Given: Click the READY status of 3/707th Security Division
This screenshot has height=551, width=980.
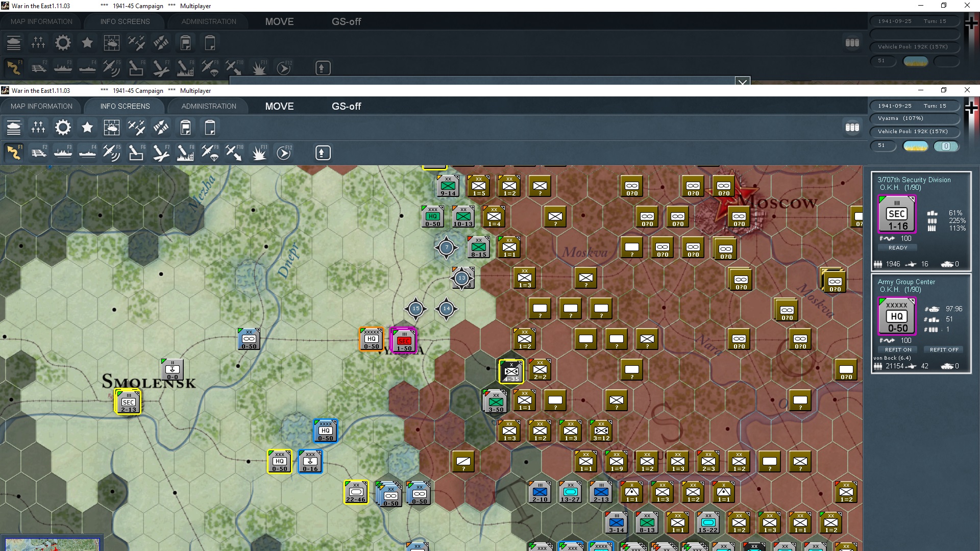Looking at the screenshot, I should [x=897, y=247].
